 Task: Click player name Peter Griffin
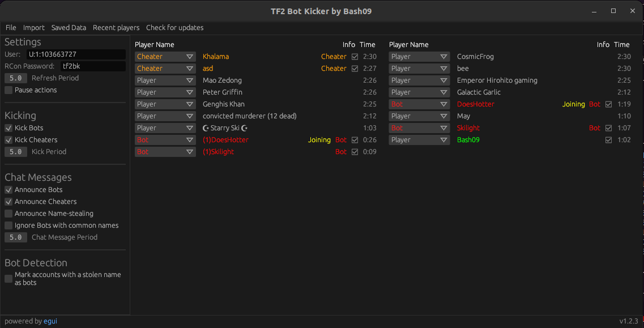pyautogui.click(x=222, y=92)
